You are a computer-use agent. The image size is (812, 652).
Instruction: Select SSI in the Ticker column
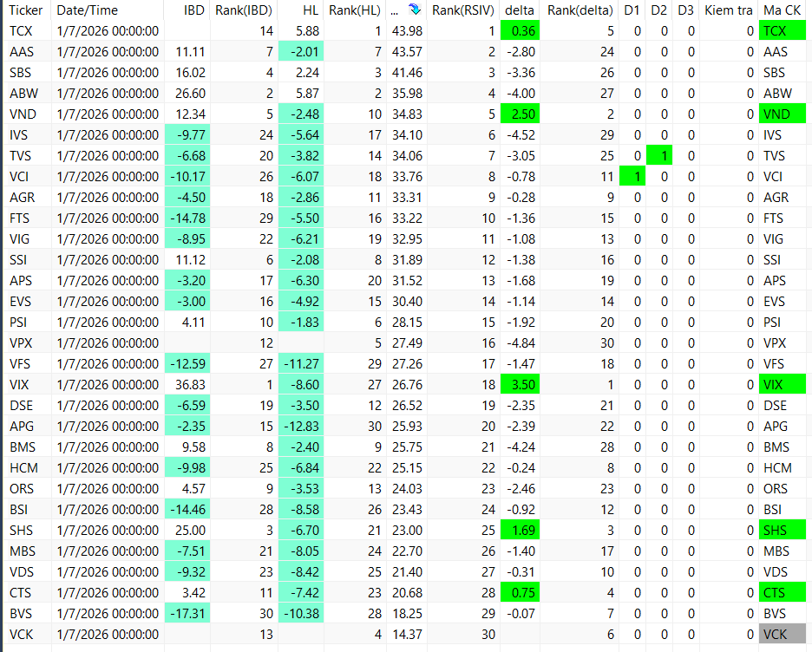point(18,260)
